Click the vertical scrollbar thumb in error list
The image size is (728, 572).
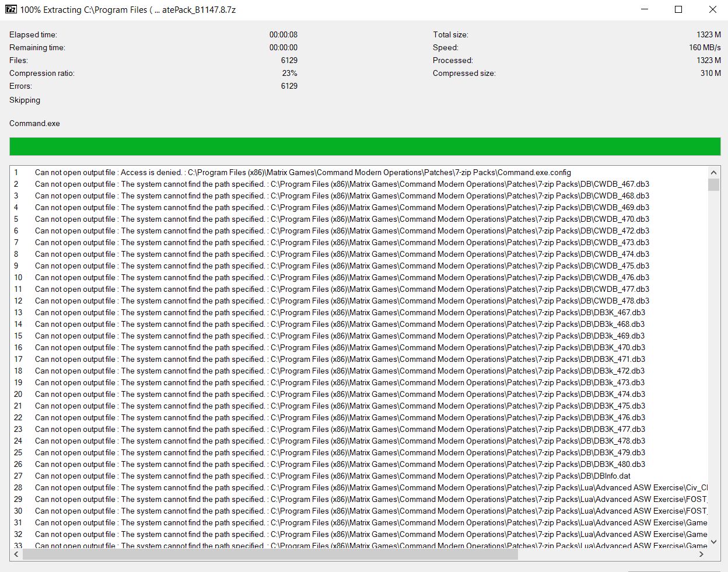(x=713, y=185)
